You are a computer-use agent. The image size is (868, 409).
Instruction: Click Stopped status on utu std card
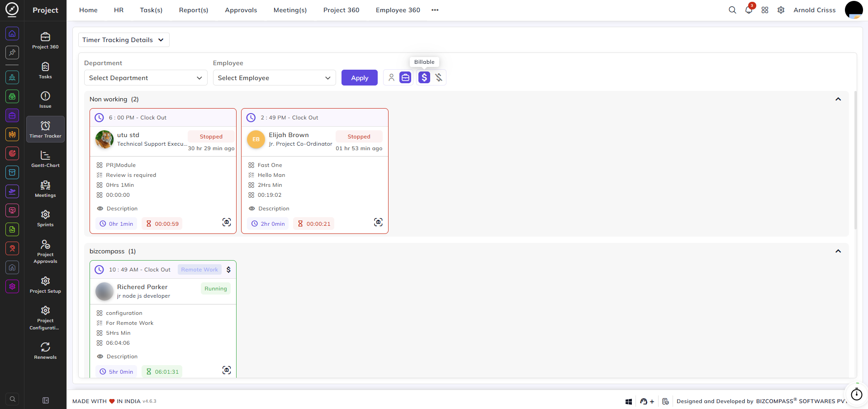point(211,137)
